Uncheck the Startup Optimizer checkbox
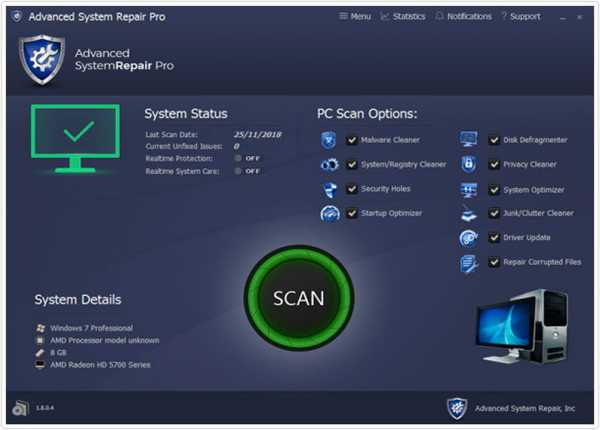The image size is (600, 430). 351,213
